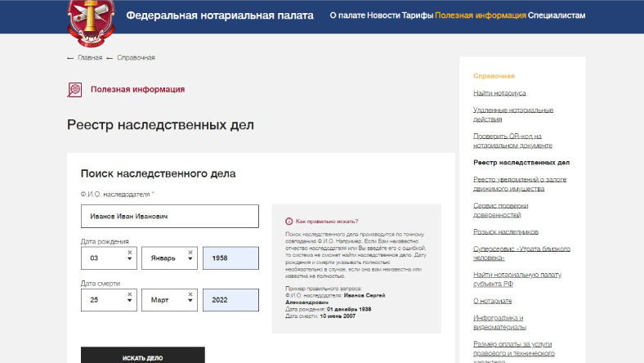Screen dimensions: 644x363
Task: Open the О палате menu item
Action: [x=347, y=16]
